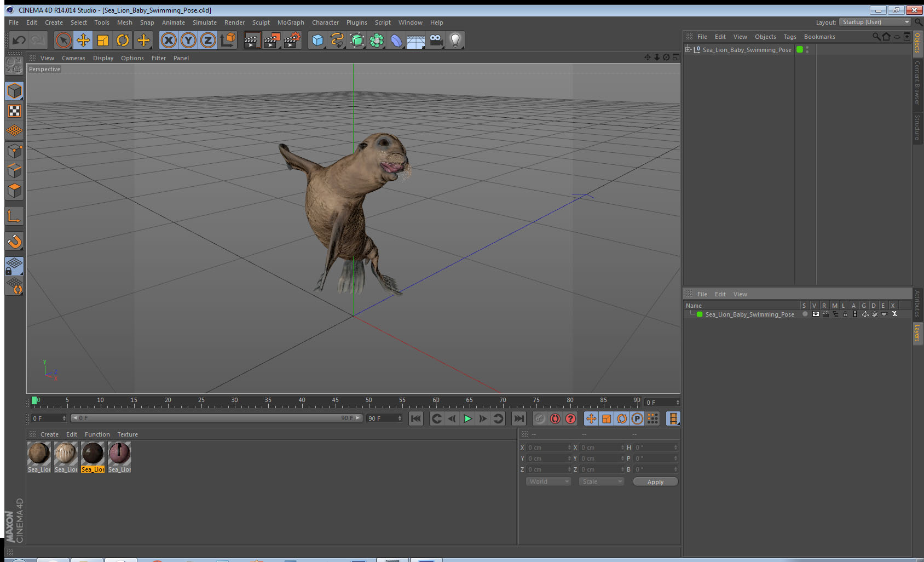This screenshot has width=924, height=562.
Task: Render active view clapperboard icon
Action: [x=252, y=40]
